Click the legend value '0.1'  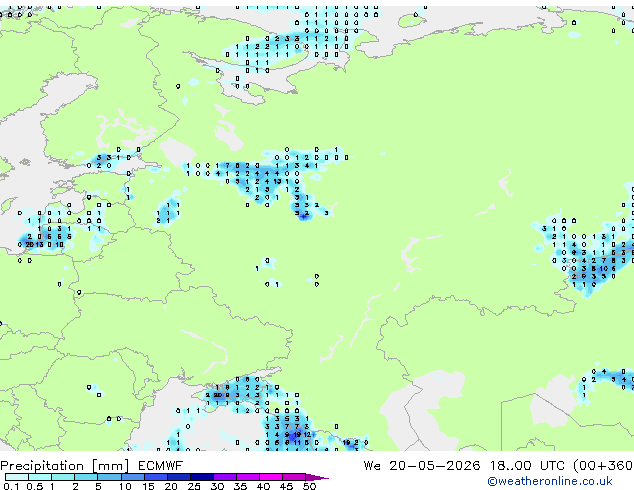[11, 486]
